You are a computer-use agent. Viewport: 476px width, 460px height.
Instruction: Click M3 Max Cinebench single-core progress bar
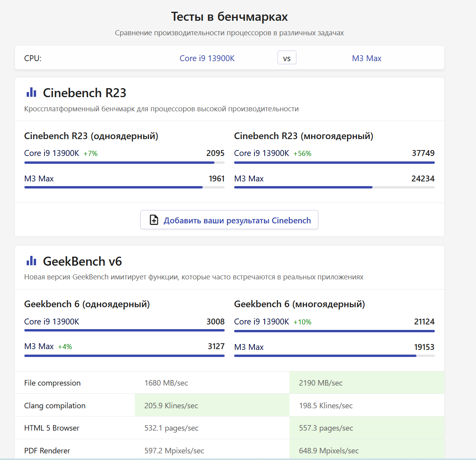(x=124, y=187)
